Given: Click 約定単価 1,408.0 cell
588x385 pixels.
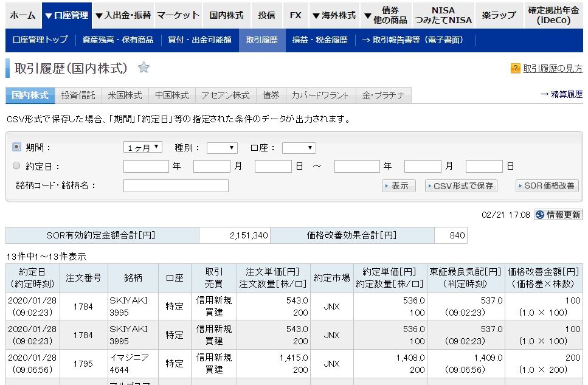Looking at the screenshot, I should [390, 364].
